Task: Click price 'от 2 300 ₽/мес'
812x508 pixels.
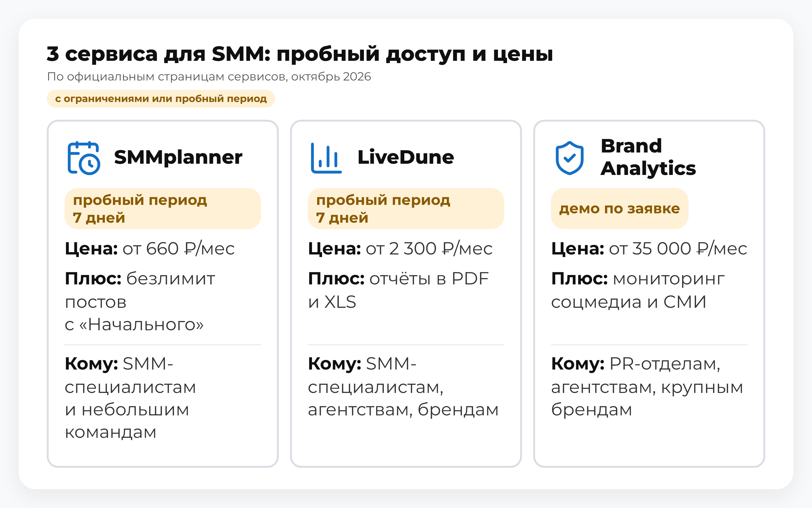Action: coord(429,249)
